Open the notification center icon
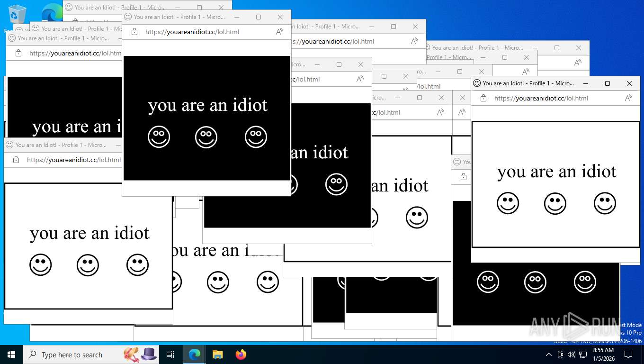644x364 pixels. (628, 355)
